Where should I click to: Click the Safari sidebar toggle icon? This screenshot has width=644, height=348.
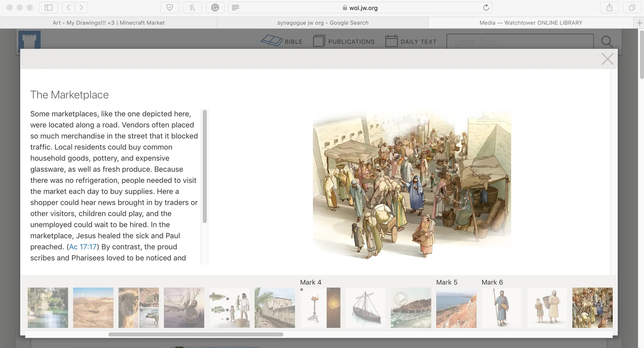click(49, 7)
